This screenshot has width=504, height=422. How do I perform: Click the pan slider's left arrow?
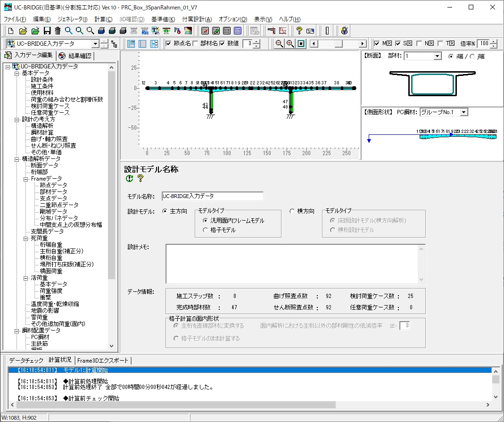pos(314,44)
